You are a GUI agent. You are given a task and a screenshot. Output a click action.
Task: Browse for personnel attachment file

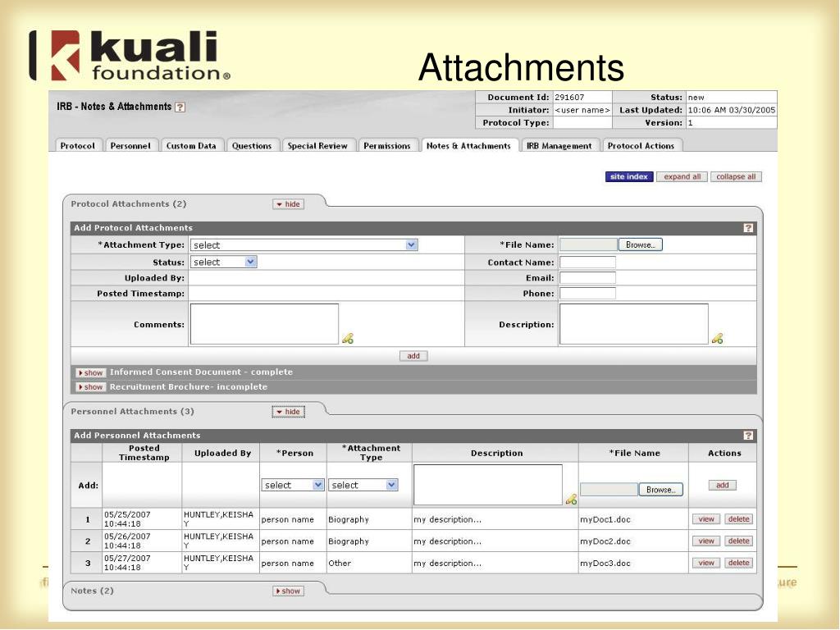[660, 490]
